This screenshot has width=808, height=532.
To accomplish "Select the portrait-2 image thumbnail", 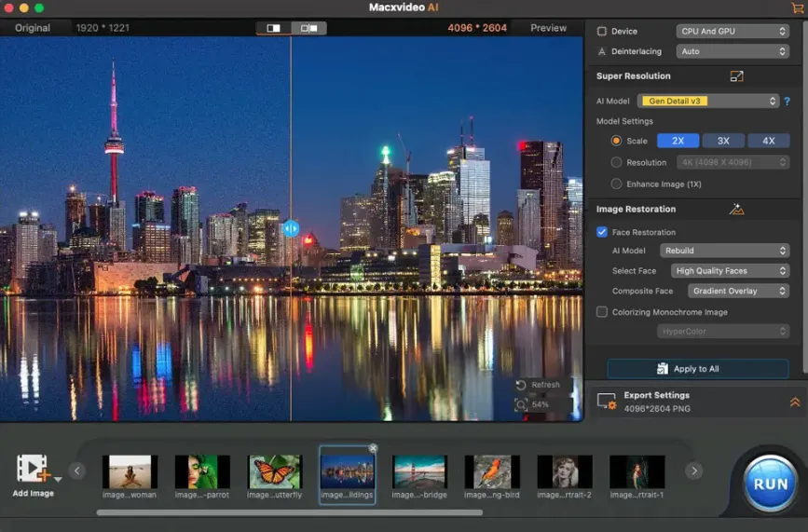I will pos(564,471).
